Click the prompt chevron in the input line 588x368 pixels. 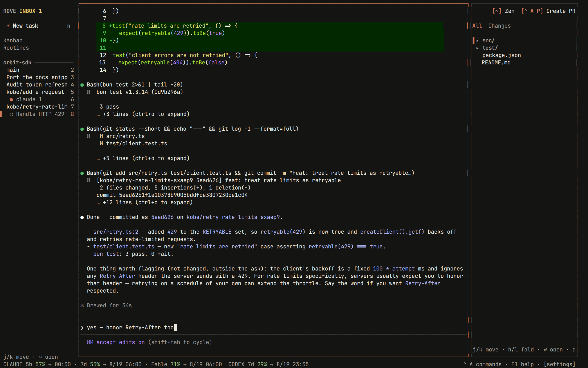(82, 328)
